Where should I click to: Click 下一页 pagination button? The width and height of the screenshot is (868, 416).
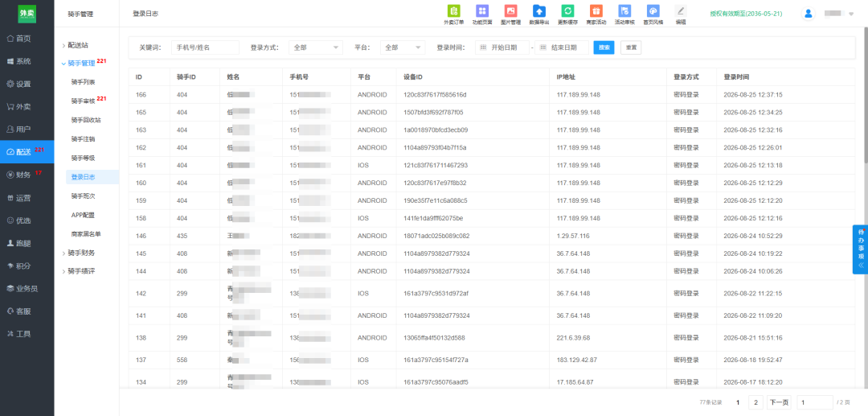[x=779, y=402]
